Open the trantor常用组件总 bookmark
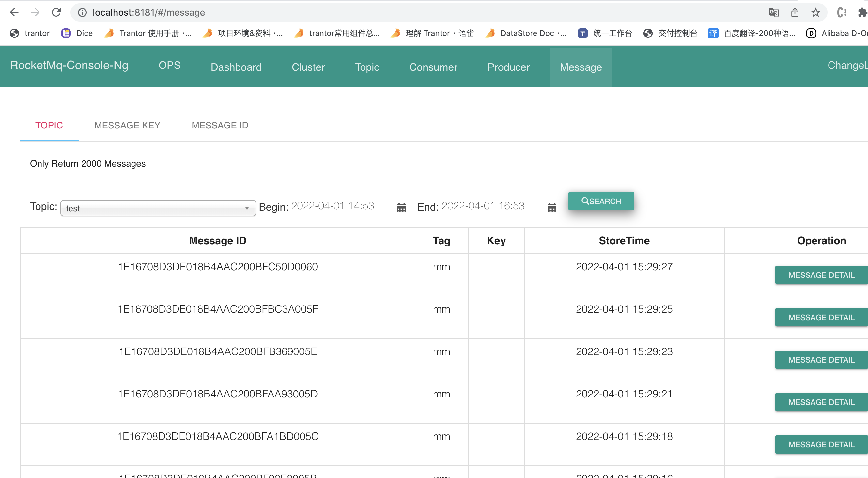Image resolution: width=868 pixels, height=478 pixels. (x=337, y=33)
